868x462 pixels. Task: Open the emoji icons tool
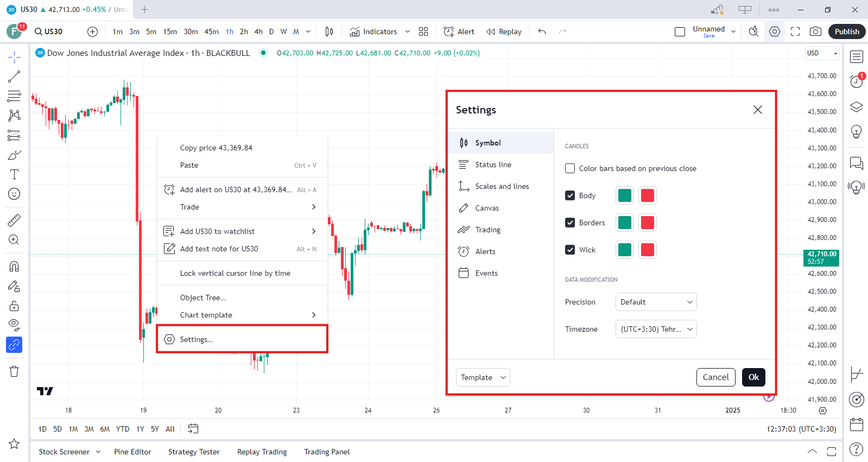click(14, 194)
